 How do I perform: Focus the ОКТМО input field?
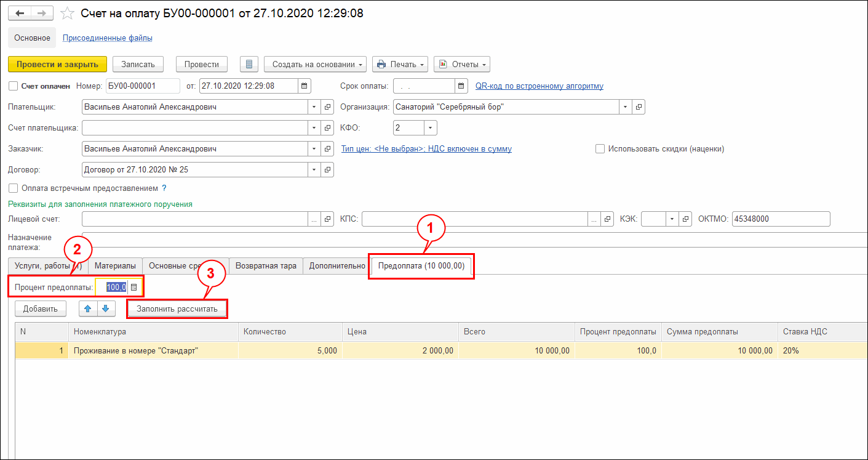pyautogui.click(x=781, y=219)
